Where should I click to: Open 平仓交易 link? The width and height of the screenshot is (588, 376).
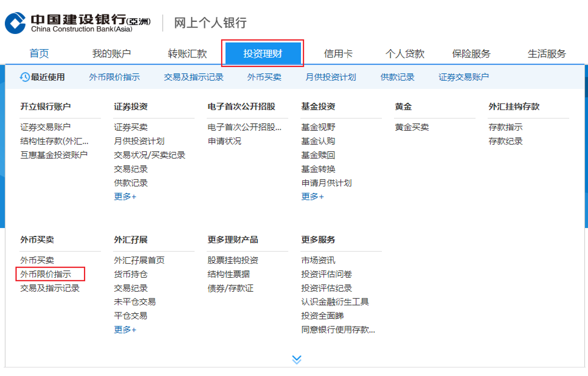pyautogui.click(x=131, y=316)
